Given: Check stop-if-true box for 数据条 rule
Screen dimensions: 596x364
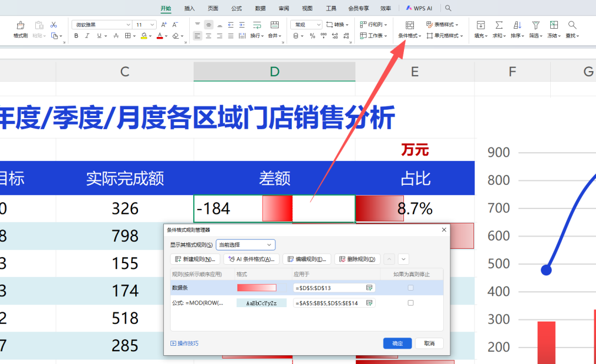Looking at the screenshot, I should click(x=410, y=288).
